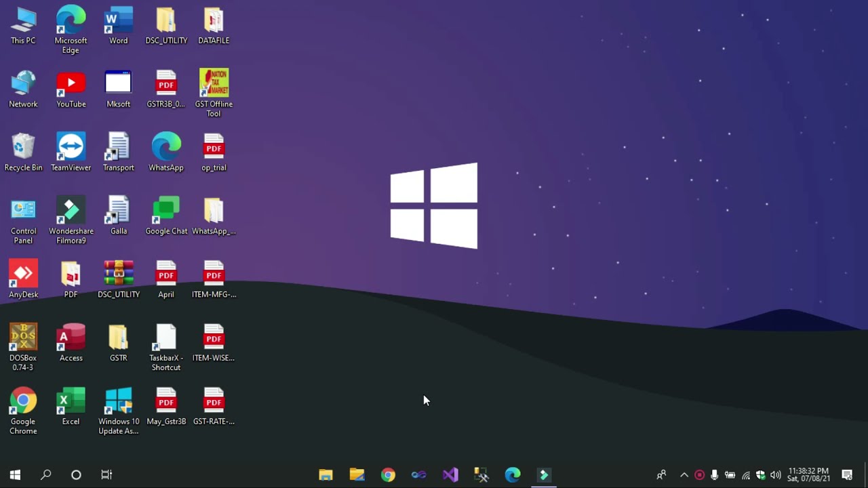Launch Wondershare Filmora9 from desktop
This screenshot has height=488, width=868.
[x=71, y=221]
